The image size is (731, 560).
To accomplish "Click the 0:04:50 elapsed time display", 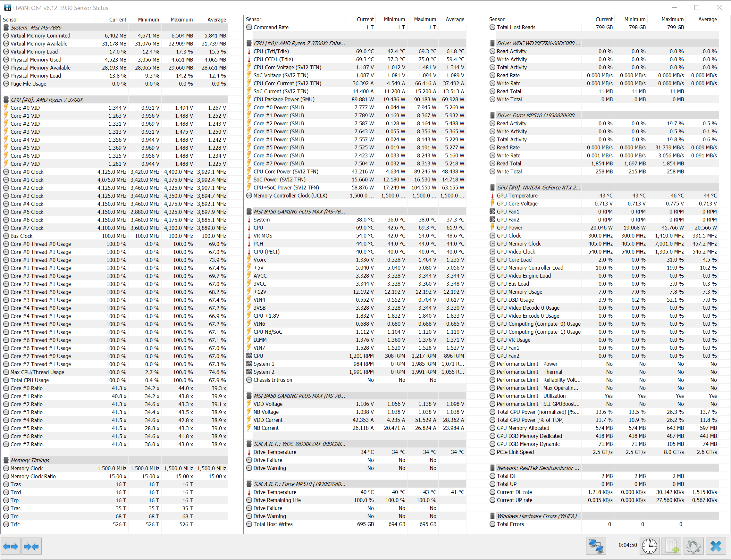I will [627, 545].
